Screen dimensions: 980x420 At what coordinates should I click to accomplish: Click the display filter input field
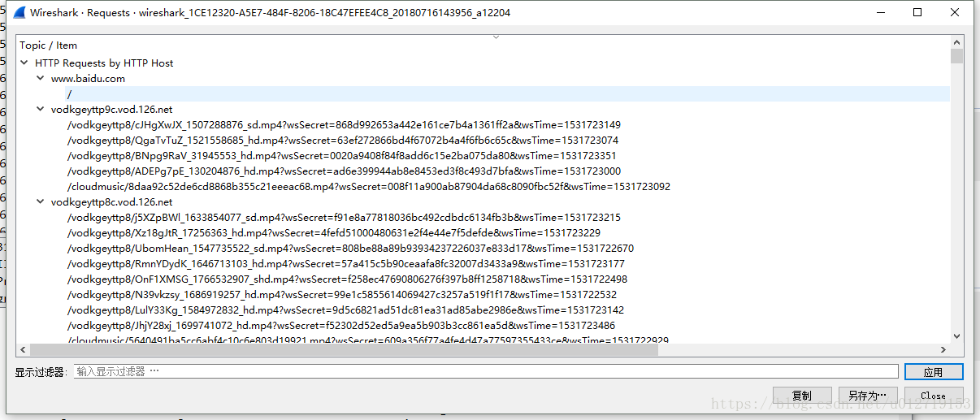click(486, 371)
